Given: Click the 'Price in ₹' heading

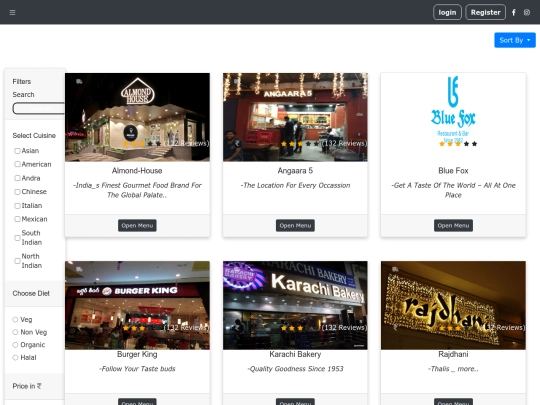Looking at the screenshot, I should (27, 386).
